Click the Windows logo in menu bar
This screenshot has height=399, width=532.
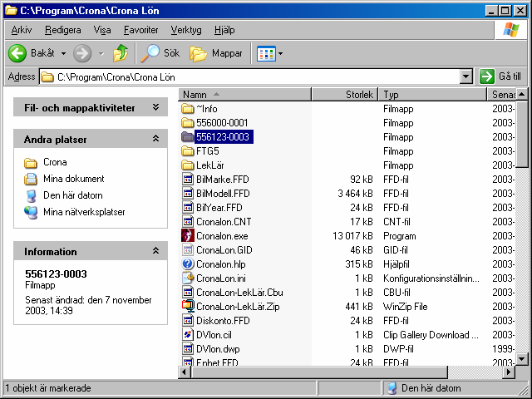click(511, 30)
